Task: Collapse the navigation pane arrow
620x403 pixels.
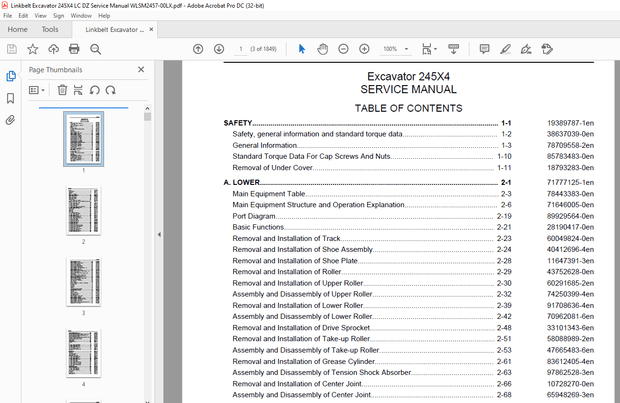Action: pyautogui.click(x=159, y=235)
